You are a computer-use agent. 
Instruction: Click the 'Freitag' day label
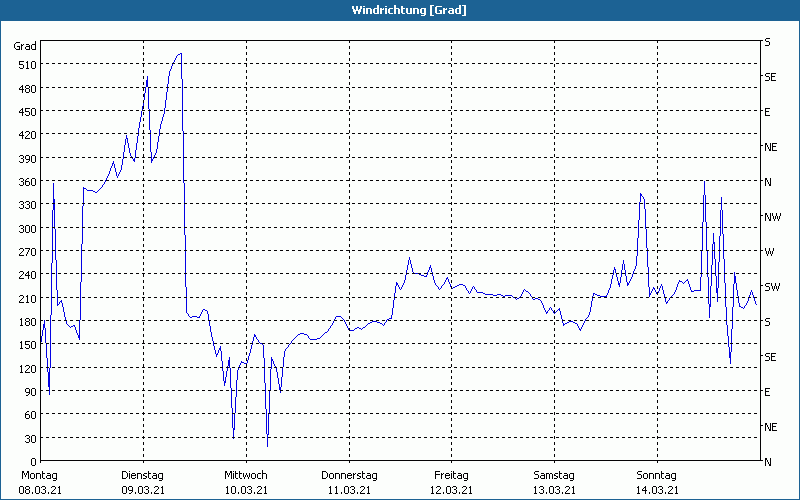click(451, 476)
